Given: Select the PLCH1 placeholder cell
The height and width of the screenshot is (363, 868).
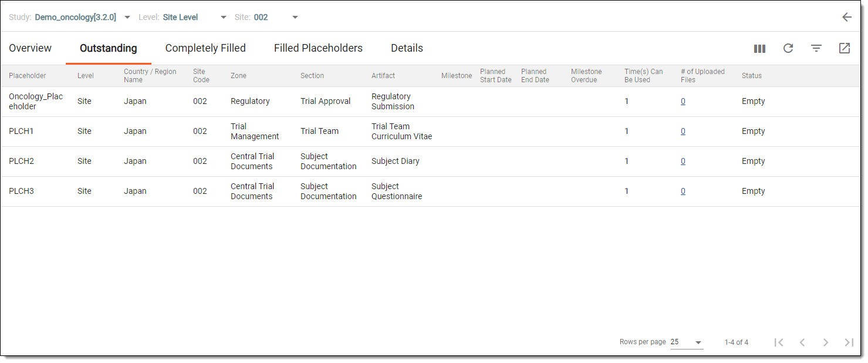Looking at the screenshot, I should 21,131.
